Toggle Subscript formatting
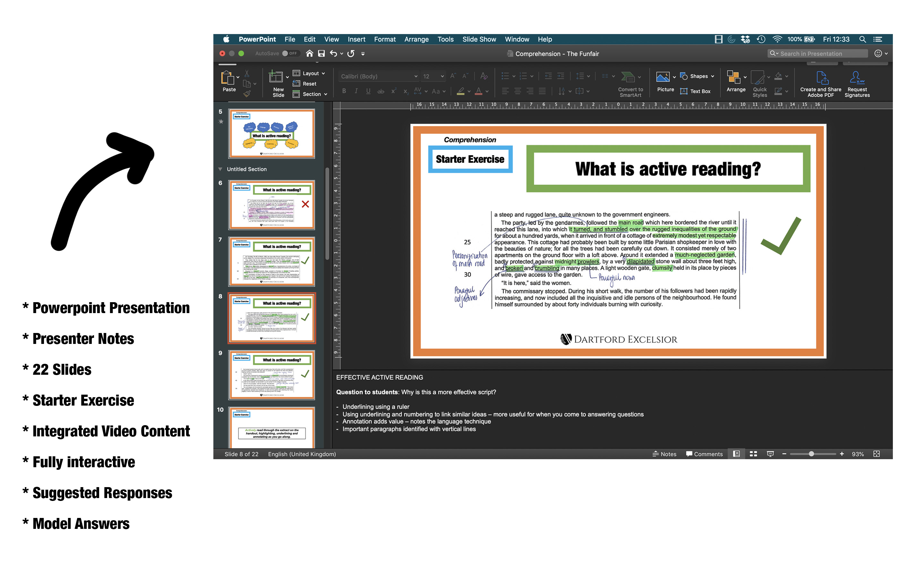 (406, 92)
